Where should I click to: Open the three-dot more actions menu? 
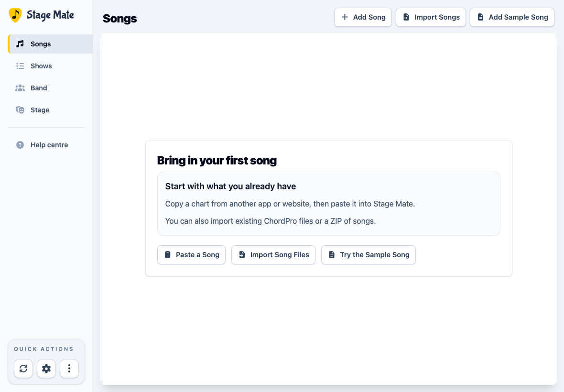coord(69,369)
